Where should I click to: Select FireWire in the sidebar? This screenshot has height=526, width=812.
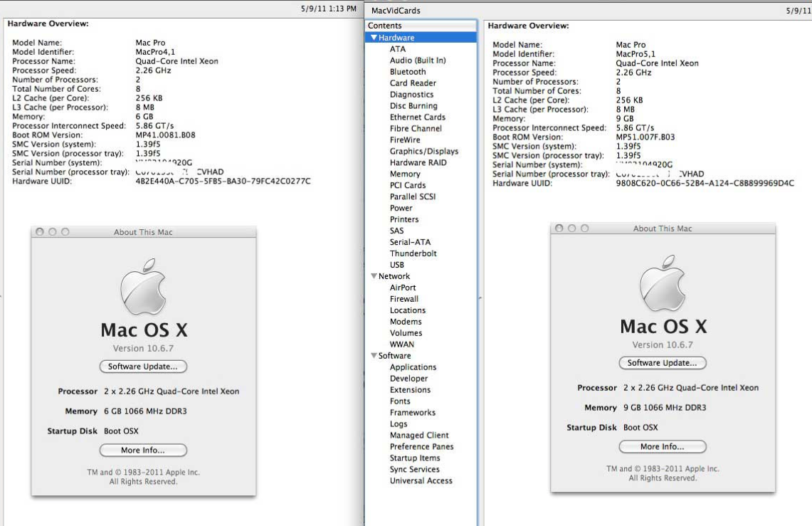coord(405,140)
